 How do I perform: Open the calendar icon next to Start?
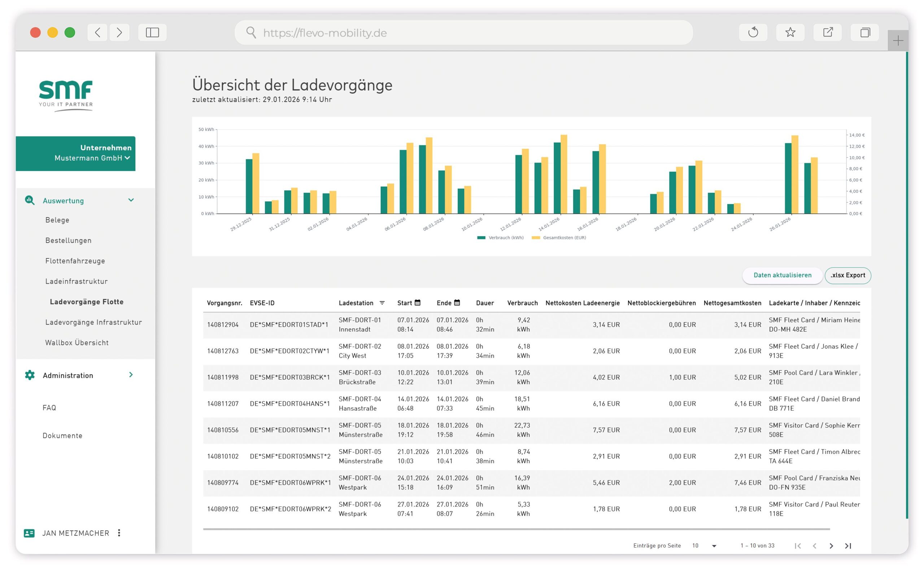[417, 302]
